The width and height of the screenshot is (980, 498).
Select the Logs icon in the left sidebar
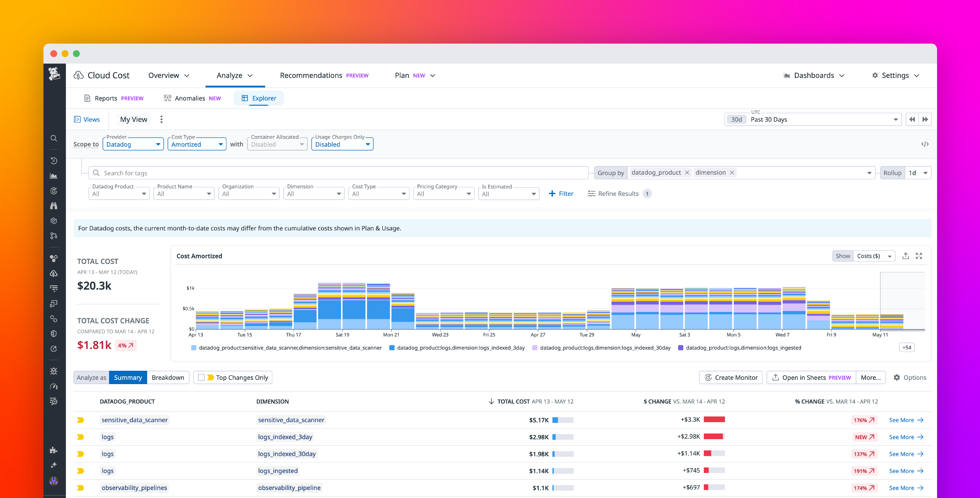54,288
